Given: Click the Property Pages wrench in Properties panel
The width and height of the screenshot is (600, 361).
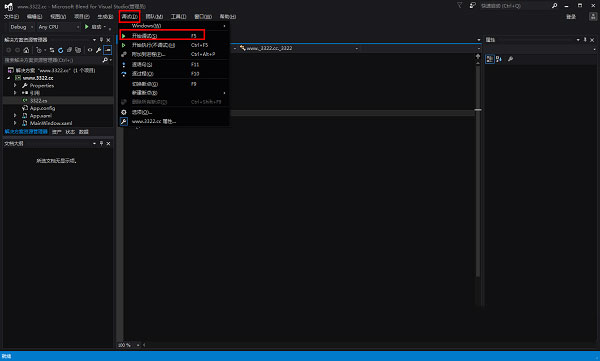Looking at the screenshot, I should pos(510,59).
